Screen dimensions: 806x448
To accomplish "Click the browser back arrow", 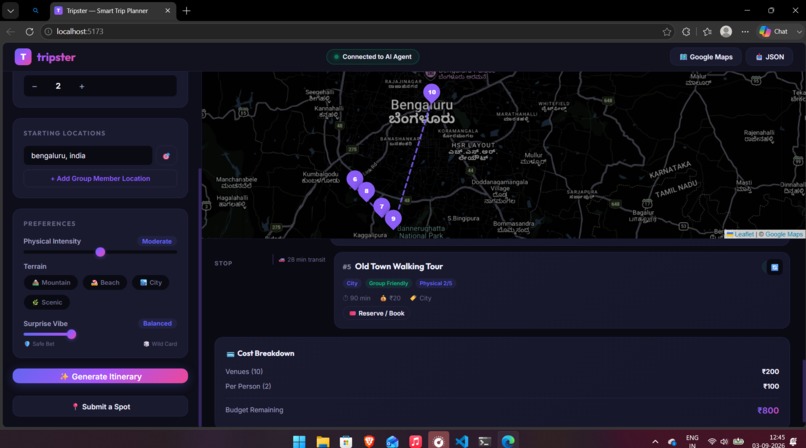I will pos(10,31).
